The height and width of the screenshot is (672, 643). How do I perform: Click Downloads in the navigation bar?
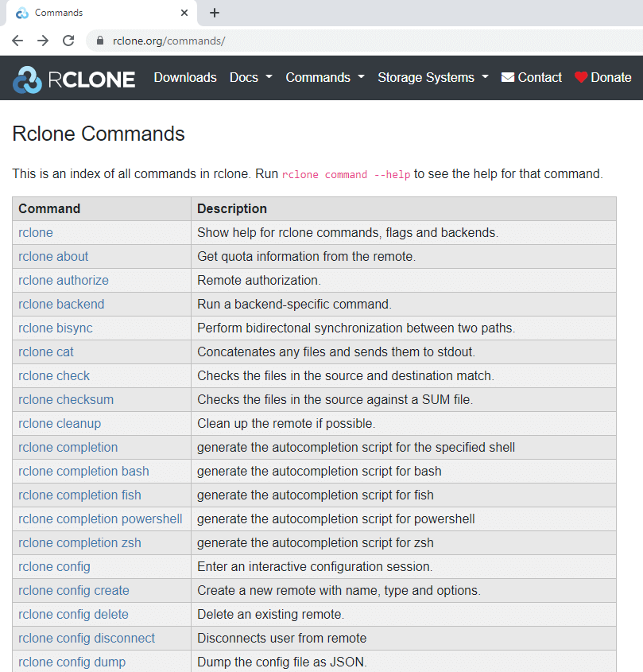185,77
